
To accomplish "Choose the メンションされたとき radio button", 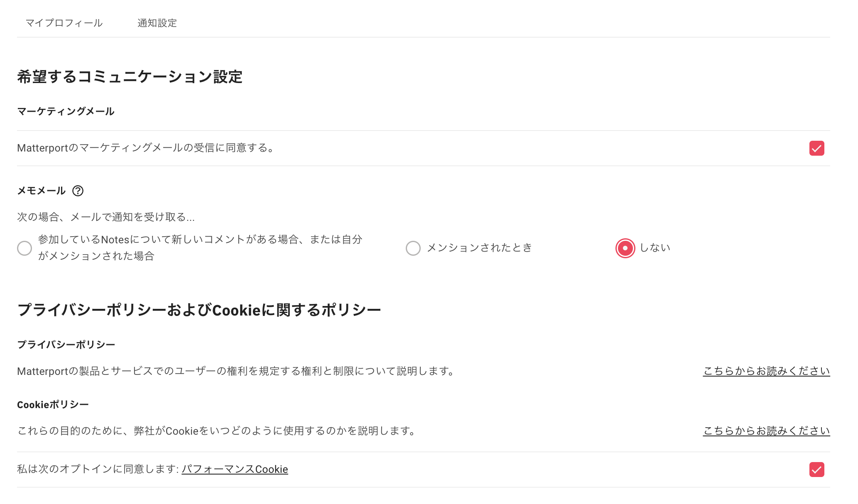I will pyautogui.click(x=413, y=248).
